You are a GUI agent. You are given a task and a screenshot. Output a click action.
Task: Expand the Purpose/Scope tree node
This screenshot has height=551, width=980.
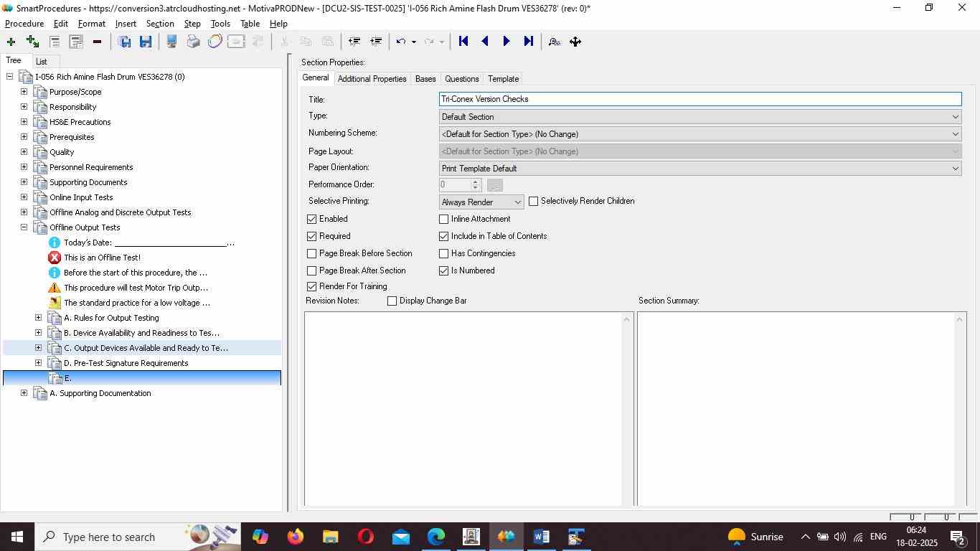[x=24, y=92]
